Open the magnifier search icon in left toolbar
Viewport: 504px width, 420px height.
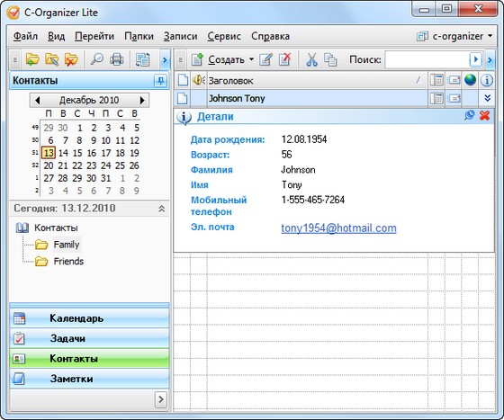coord(96,59)
